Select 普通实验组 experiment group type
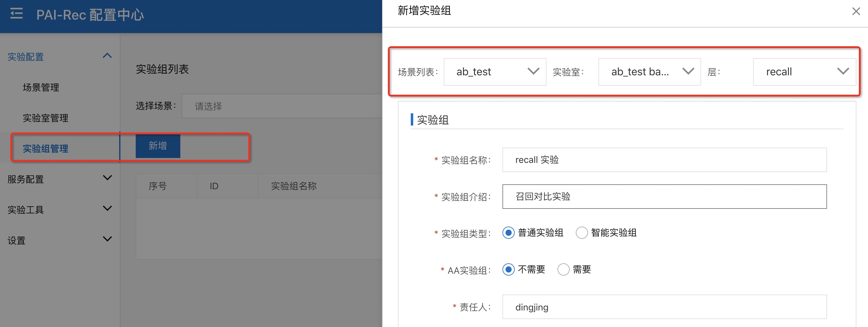Screen dimensions: 868x327 click(509, 232)
